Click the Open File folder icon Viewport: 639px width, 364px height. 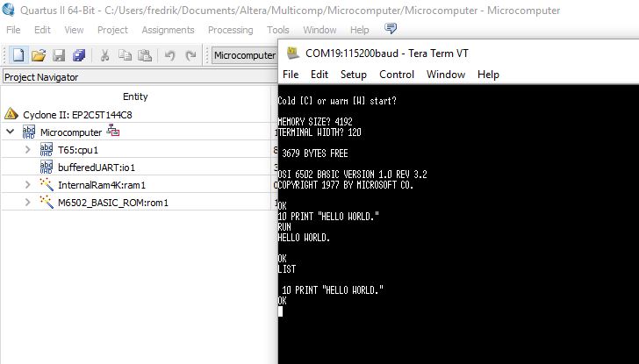pyautogui.click(x=39, y=55)
